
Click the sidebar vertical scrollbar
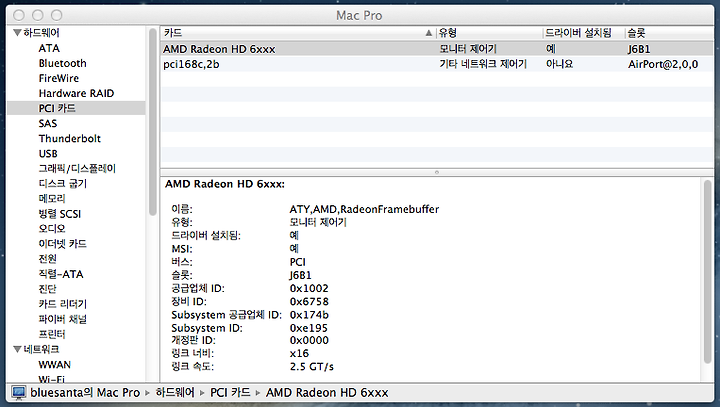(x=152, y=122)
